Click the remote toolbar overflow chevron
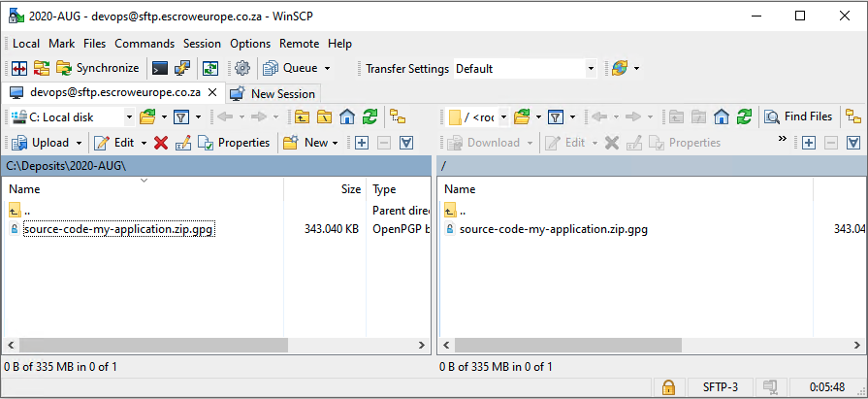The image size is (868, 399). coord(783,139)
